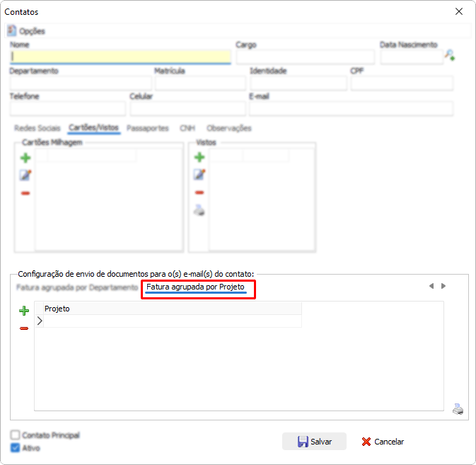Click the Identidade input field
Viewport: 476px width, 465px height.
click(298, 84)
